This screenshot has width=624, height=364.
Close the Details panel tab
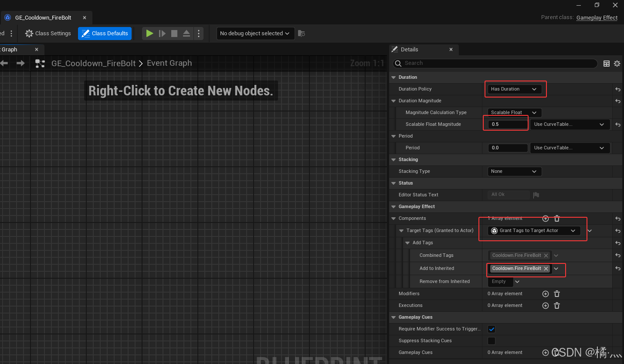(451, 50)
